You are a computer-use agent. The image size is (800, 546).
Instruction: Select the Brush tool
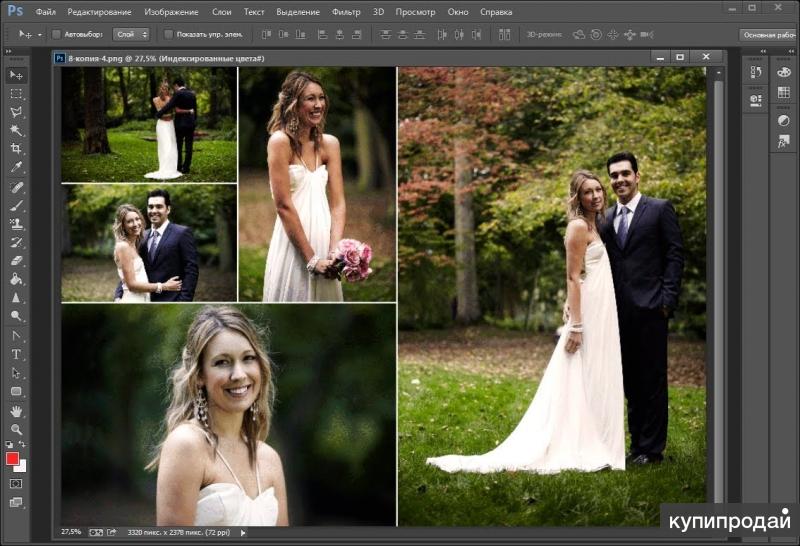point(16,206)
